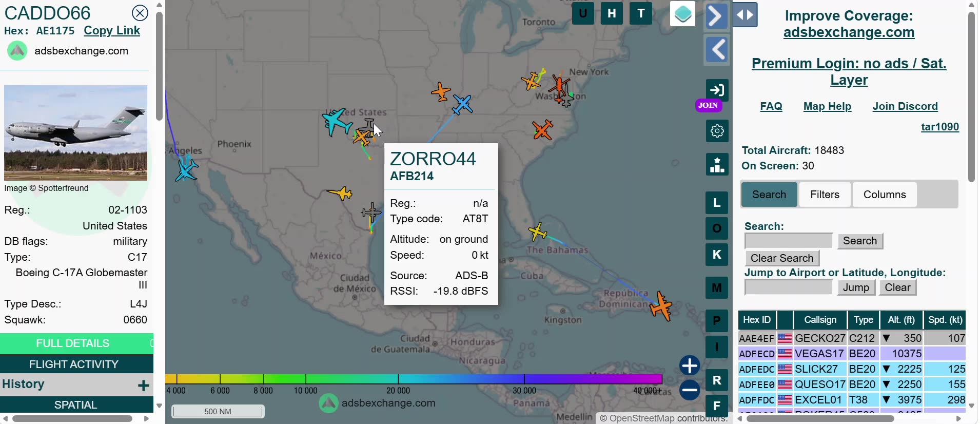Toggle the K map option button
The image size is (980, 424).
(x=717, y=255)
